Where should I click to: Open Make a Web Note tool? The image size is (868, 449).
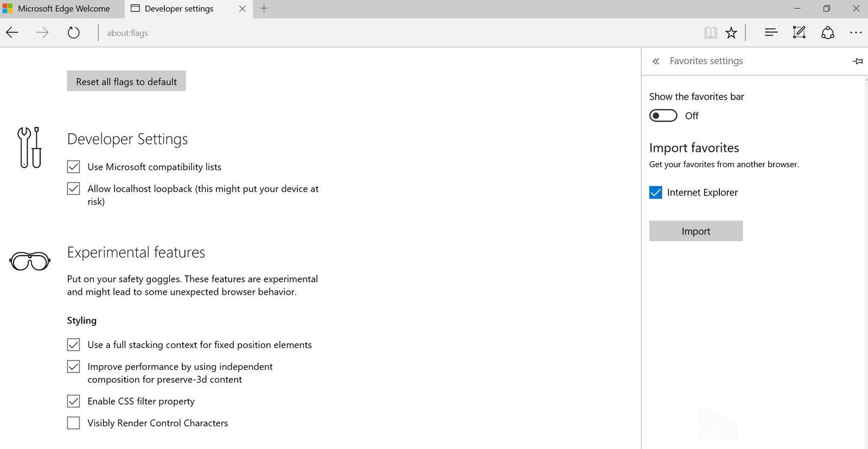point(799,33)
